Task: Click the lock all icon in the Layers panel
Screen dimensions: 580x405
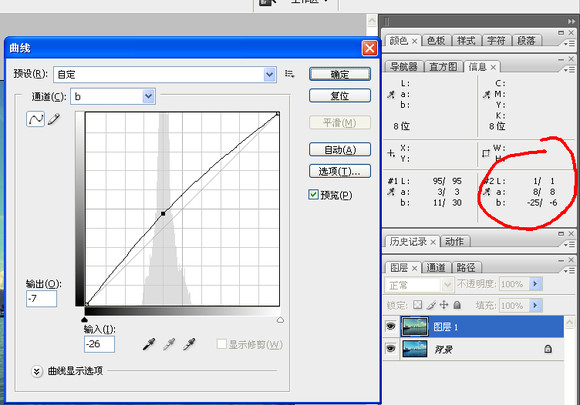Action: pyautogui.click(x=457, y=305)
